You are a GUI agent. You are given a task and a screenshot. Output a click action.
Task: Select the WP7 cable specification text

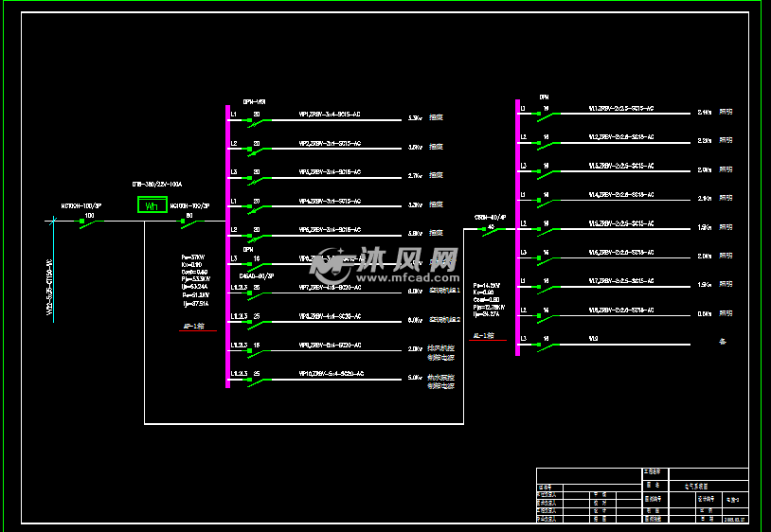coord(330,288)
